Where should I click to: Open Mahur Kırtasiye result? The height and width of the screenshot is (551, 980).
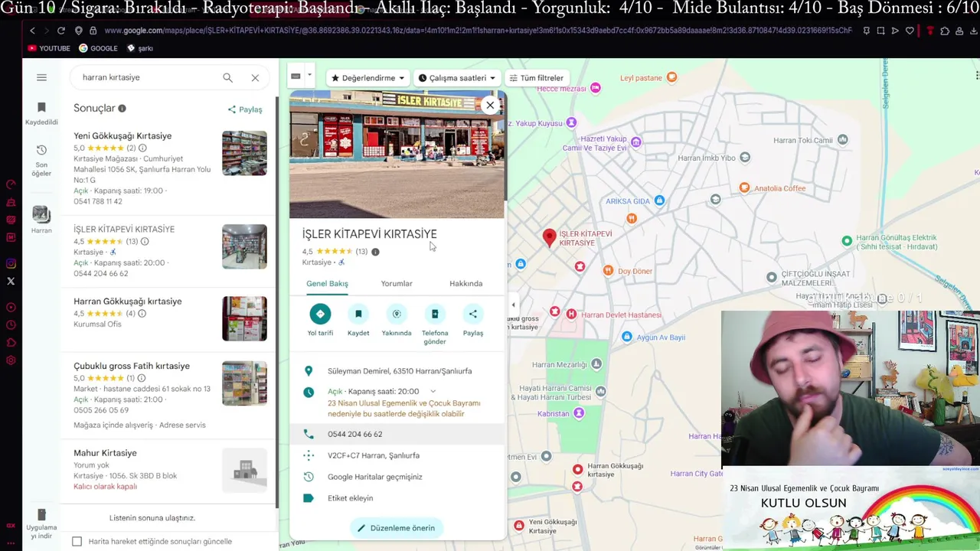(105, 453)
